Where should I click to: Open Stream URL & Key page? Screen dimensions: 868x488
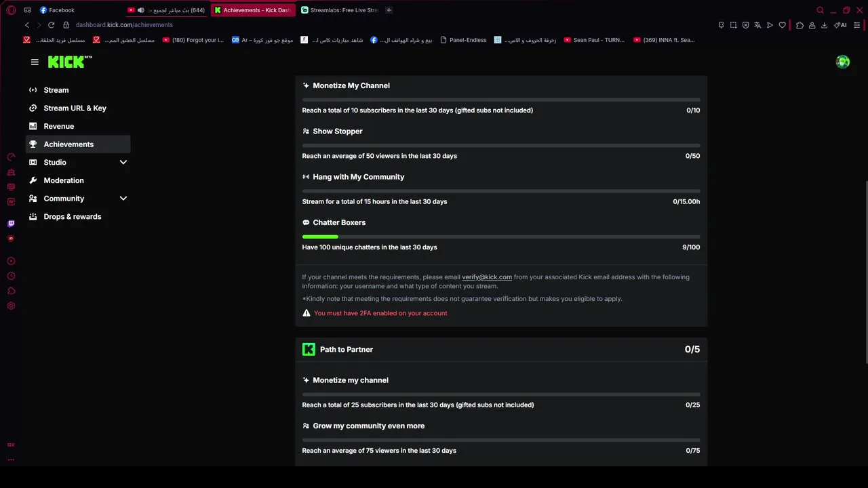tap(75, 108)
